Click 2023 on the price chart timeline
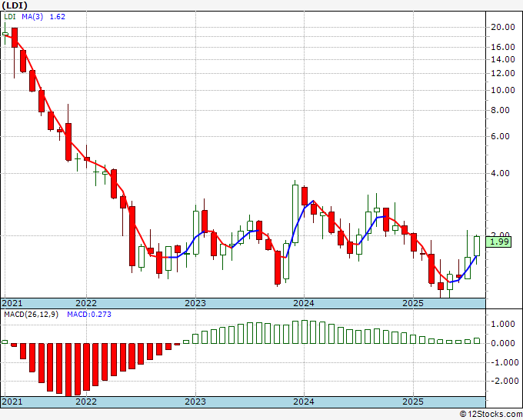Screen dimensions: 523x420 coord(195,303)
